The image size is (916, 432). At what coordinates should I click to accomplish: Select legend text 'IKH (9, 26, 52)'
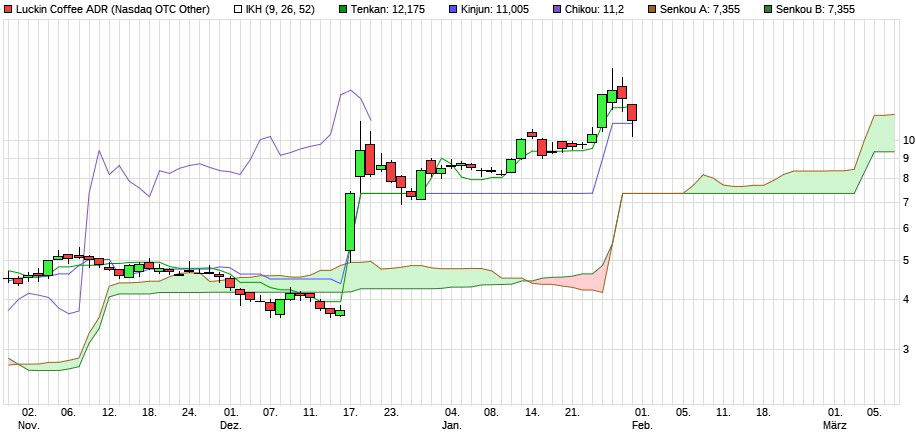(x=280, y=9)
